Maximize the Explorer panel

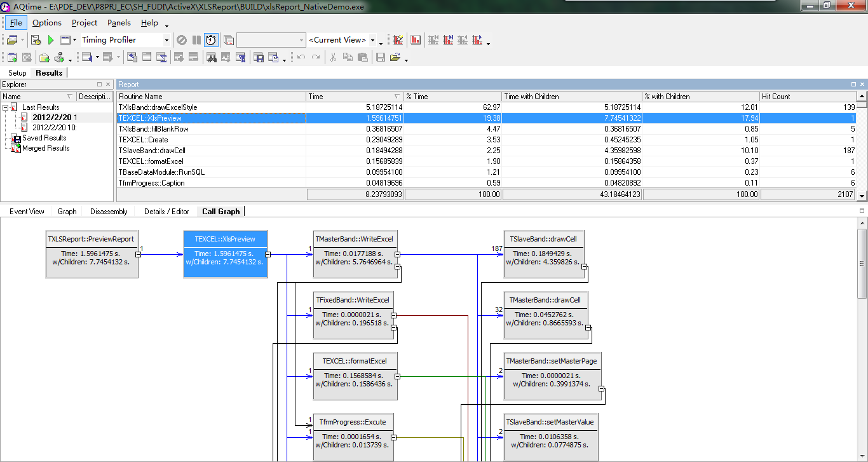(99, 85)
